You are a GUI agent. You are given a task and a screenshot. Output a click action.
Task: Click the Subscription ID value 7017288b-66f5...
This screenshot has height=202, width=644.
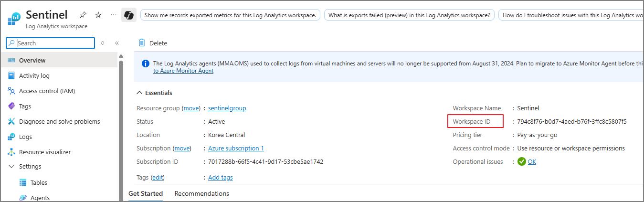tap(266, 161)
